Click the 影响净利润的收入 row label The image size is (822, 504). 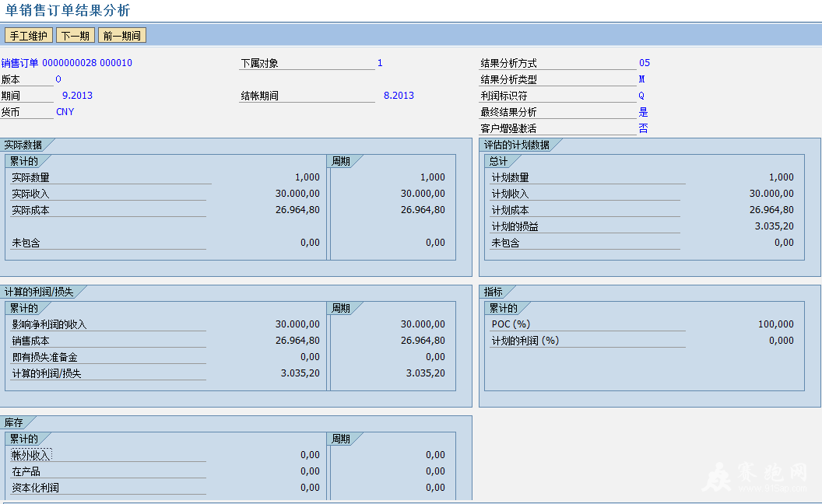tap(49, 324)
